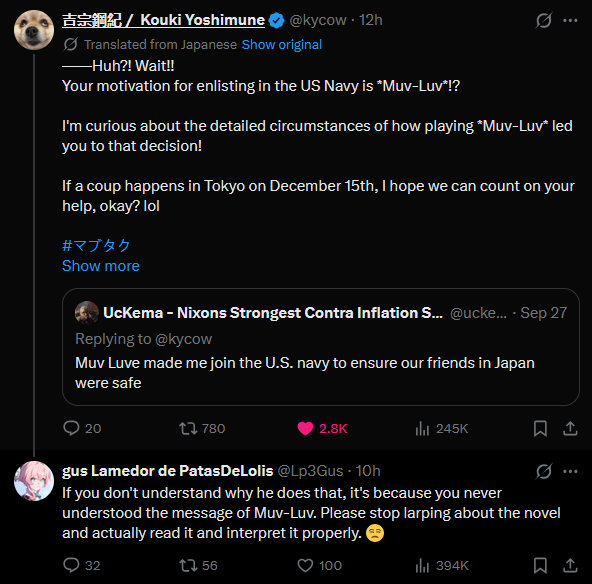Open the more options menu on Kouki's post

tap(570, 20)
